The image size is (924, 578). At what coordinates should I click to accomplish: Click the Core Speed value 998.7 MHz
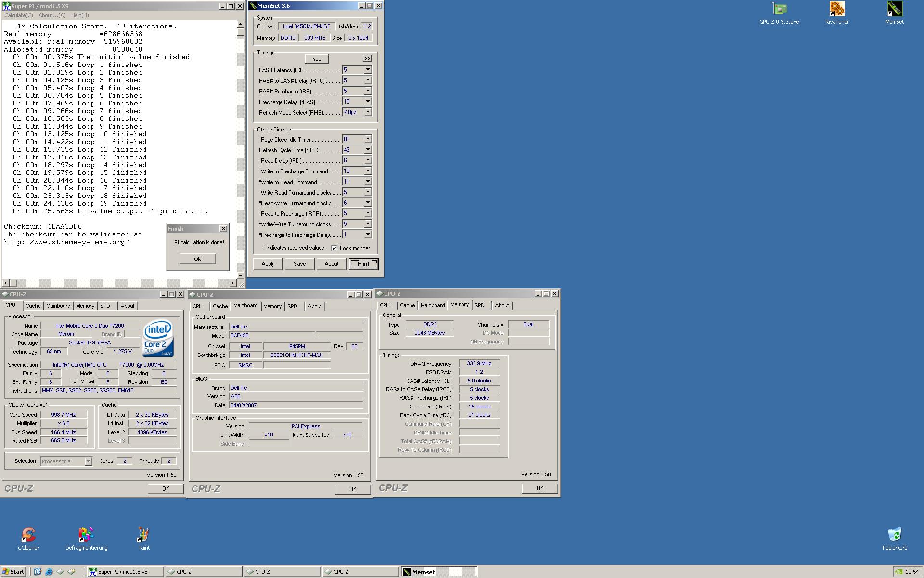point(64,415)
